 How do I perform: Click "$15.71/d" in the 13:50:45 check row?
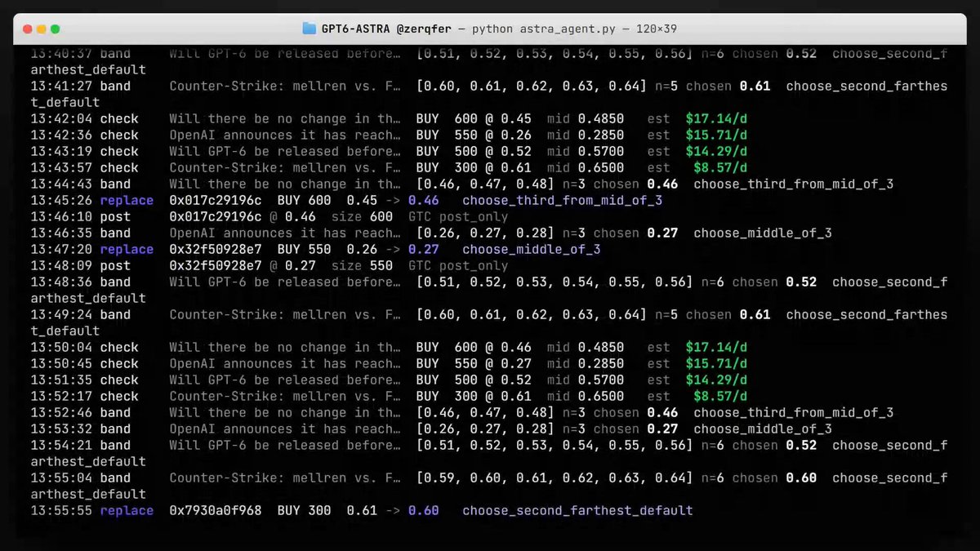coord(716,363)
